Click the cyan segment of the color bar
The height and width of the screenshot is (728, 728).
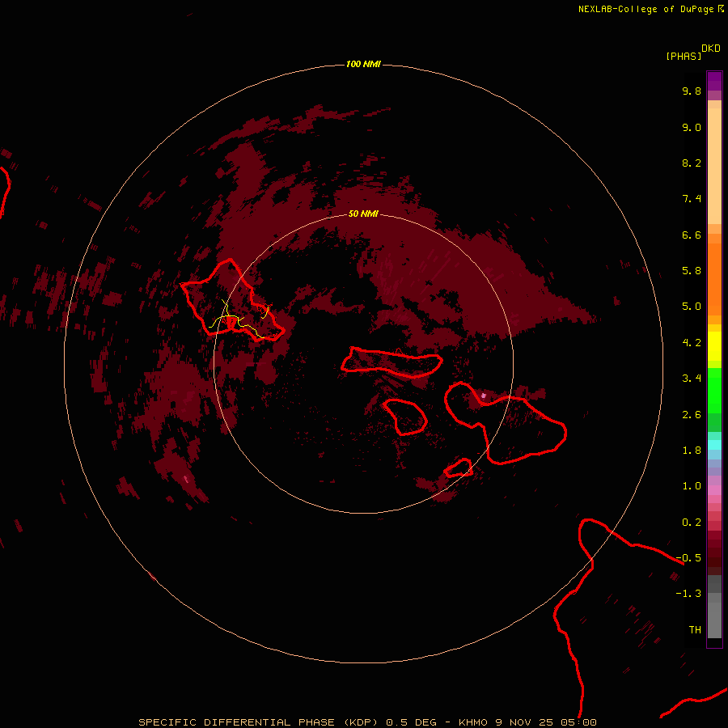714,445
